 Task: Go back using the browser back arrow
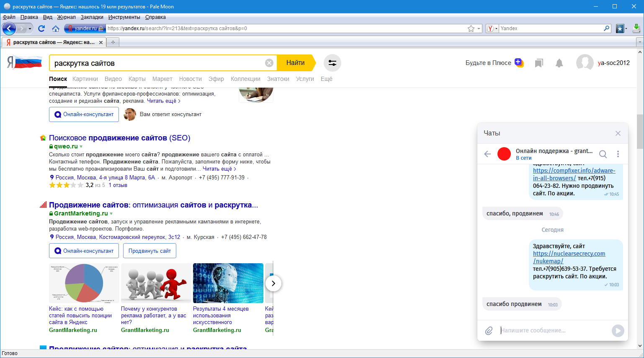[x=9, y=29]
